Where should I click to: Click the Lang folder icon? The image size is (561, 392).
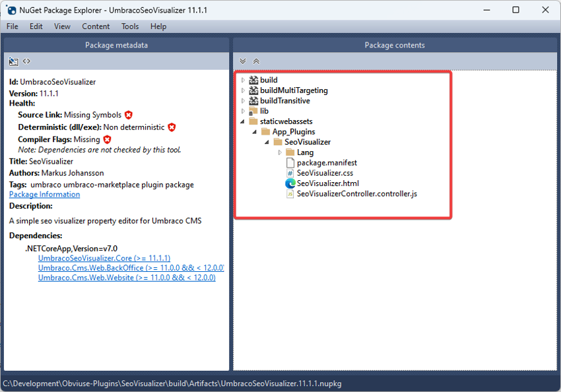(x=290, y=152)
